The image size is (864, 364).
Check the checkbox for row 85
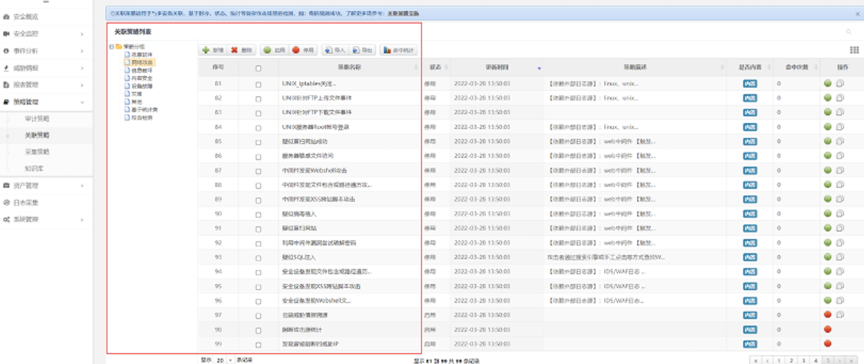(x=258, y=142)
